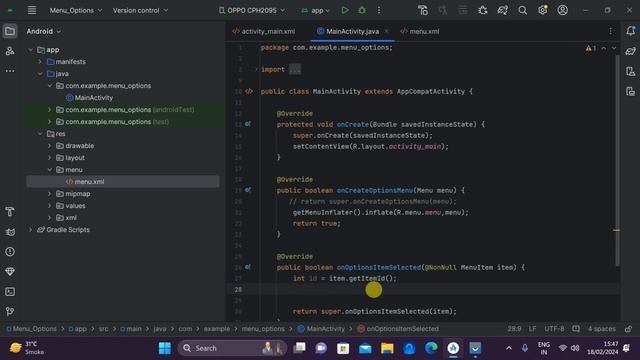This screenshot has height=360, width=640.
Task: Sync project with Gradle files icon
Action: click(502, 10)
